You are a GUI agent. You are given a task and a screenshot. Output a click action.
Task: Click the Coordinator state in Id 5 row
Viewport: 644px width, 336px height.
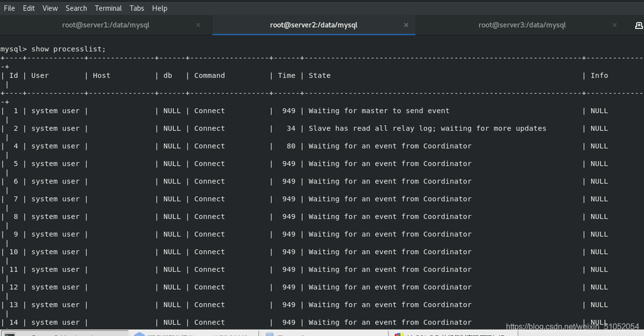tap(389, 164)
